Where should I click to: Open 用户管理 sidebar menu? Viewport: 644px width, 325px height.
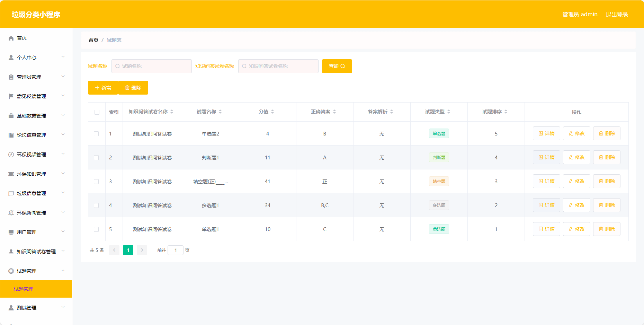click(x=36, y=232)
